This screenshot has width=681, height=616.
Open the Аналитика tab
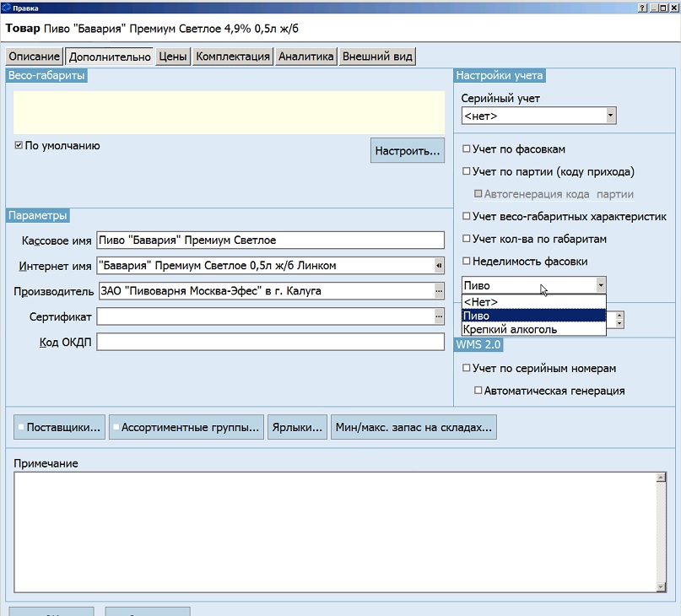pos(306,57)
